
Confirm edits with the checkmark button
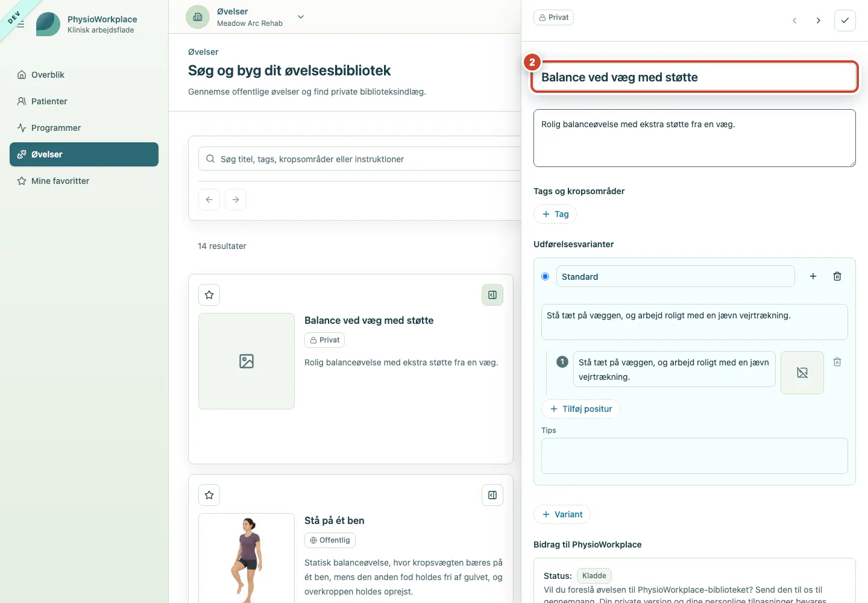845,21
